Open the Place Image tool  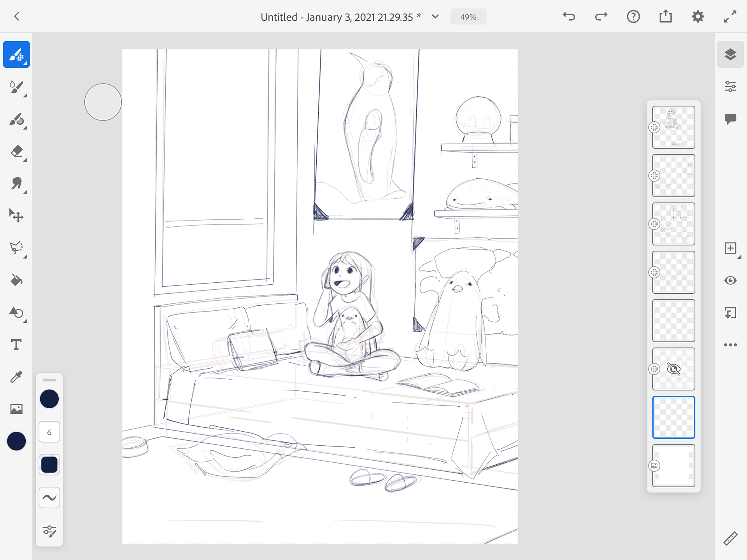(16, 409)
